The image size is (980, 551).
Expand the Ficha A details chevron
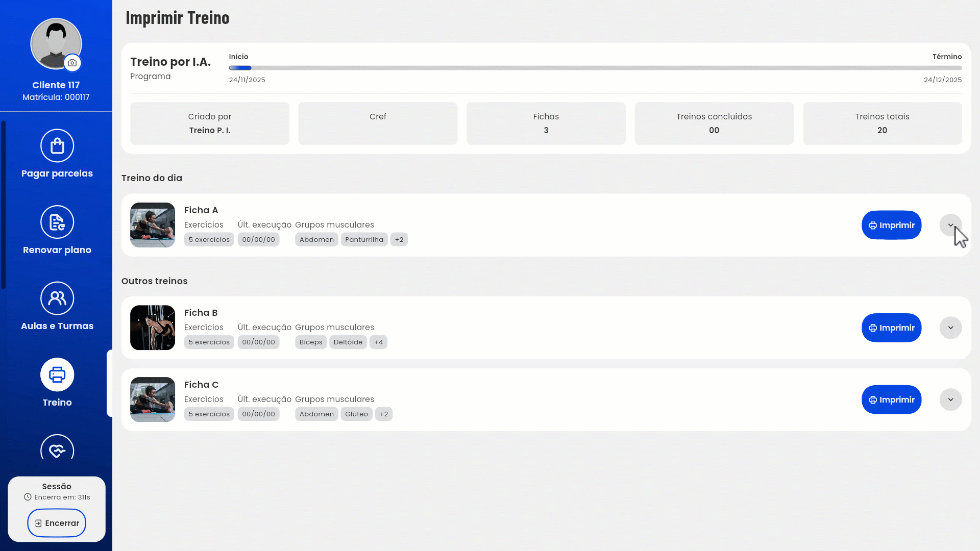click(950, 225)
